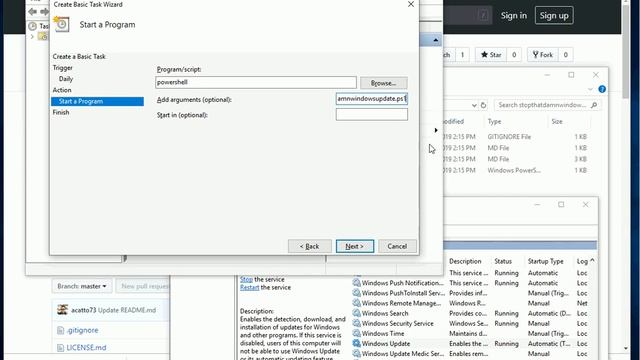The width and height of the screenshot is (640, 360).
Task: Click the fork count next to Fork
Action: click(565, 55)
